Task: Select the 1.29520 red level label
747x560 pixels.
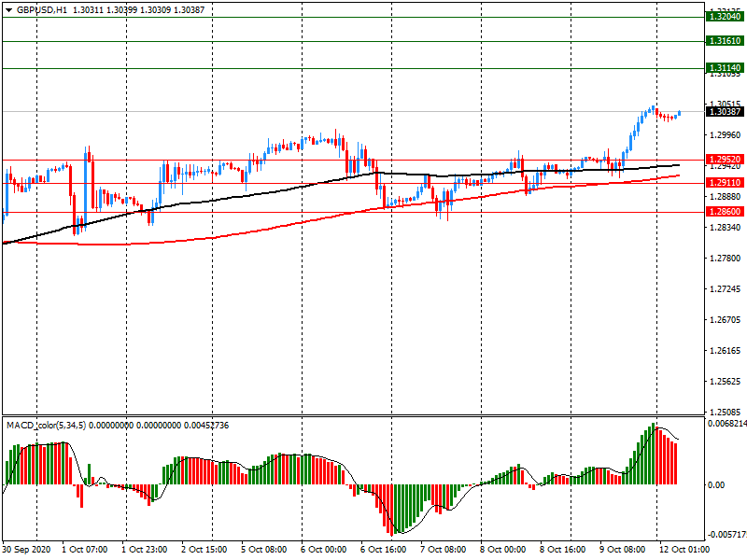Action: click(x=725, y=160)
